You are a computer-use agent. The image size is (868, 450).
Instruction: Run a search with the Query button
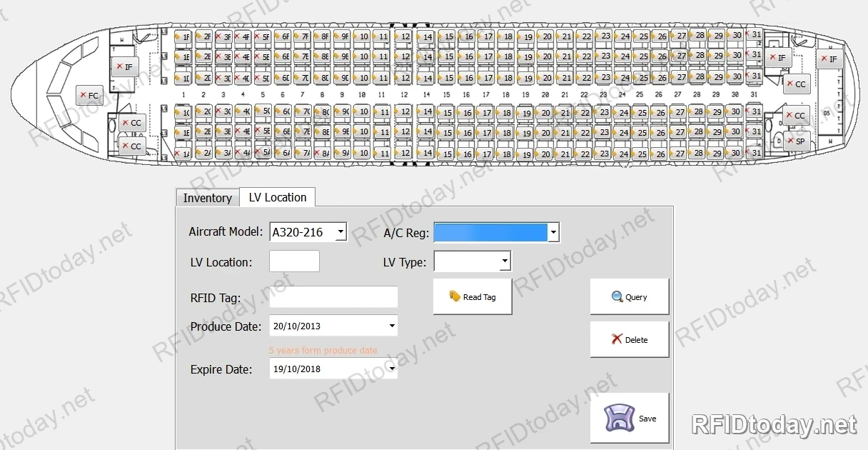pyautogui.click(x=629, y=296)
